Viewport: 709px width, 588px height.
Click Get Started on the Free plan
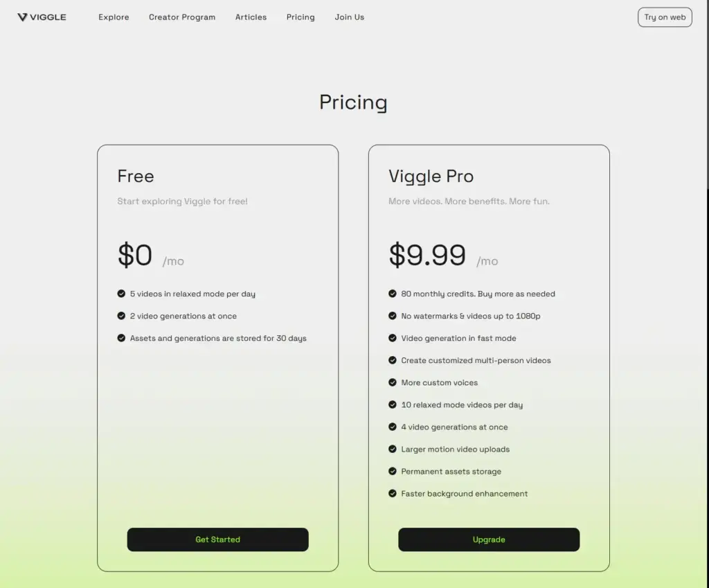[x=217, y=540]
